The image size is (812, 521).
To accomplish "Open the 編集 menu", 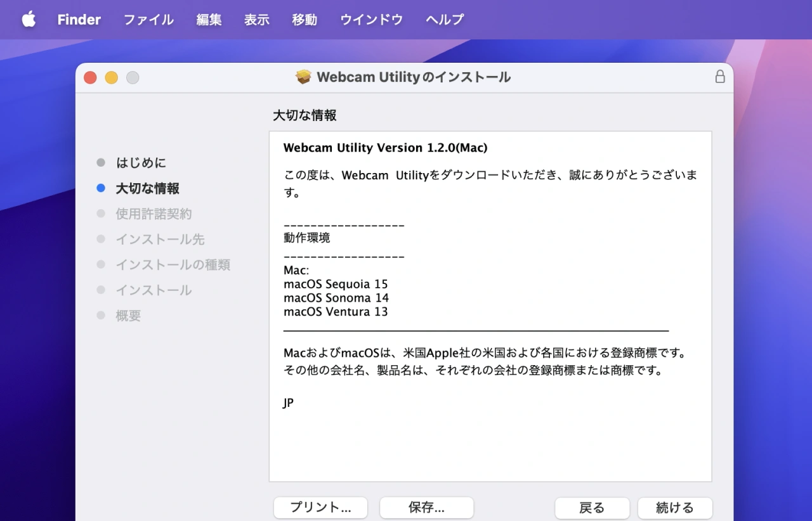I will click(x=209, y=20).
